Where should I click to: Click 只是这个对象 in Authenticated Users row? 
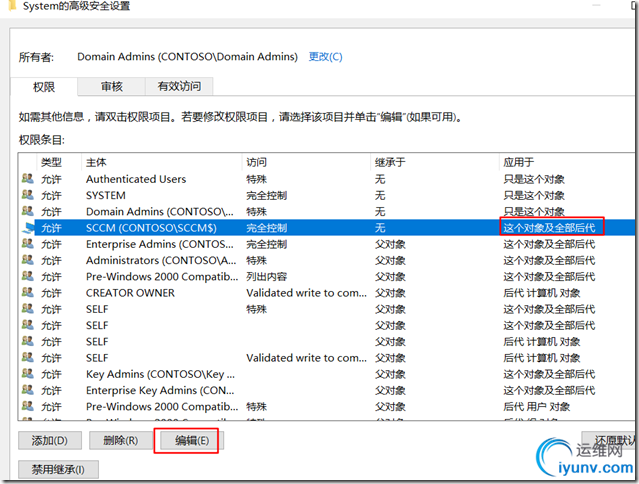(x=534, y=179)
